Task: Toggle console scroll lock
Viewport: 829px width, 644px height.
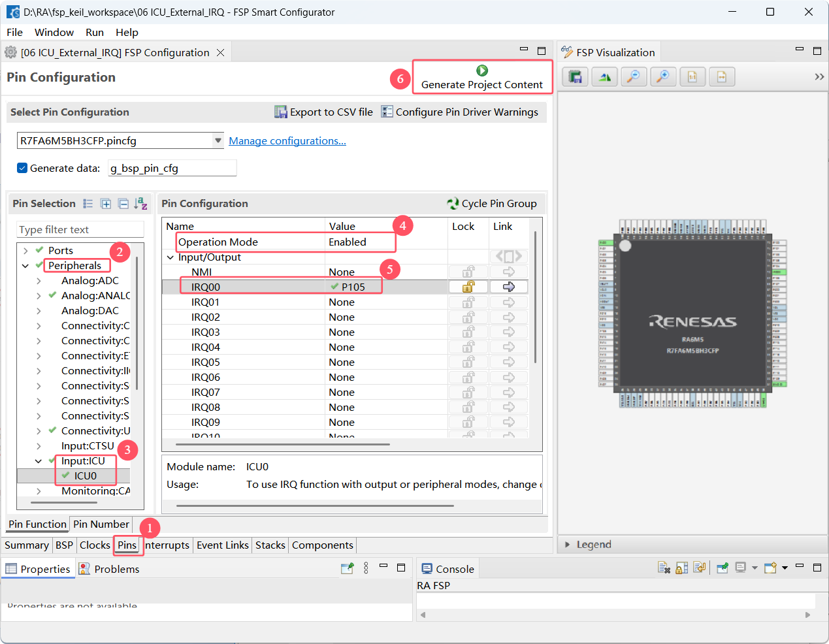Action: click(681, 568)
